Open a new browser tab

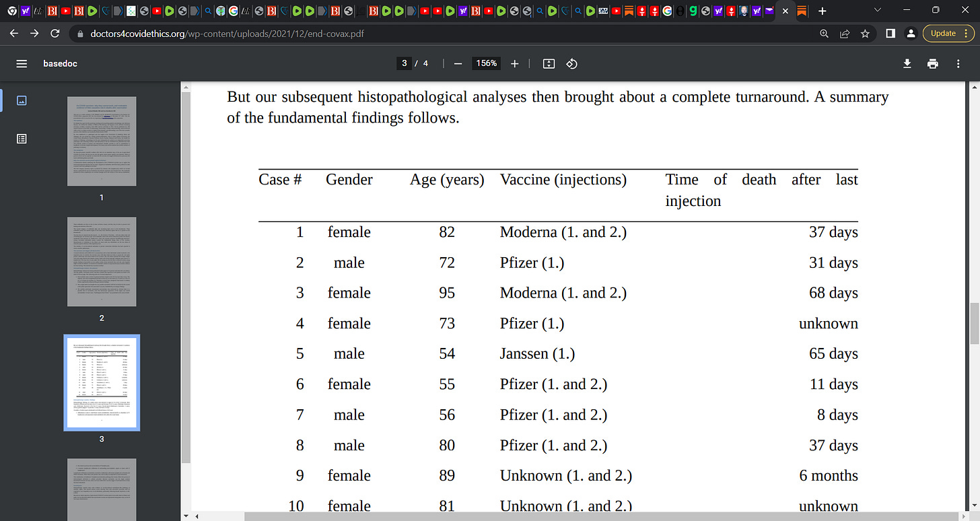point(822,11)
